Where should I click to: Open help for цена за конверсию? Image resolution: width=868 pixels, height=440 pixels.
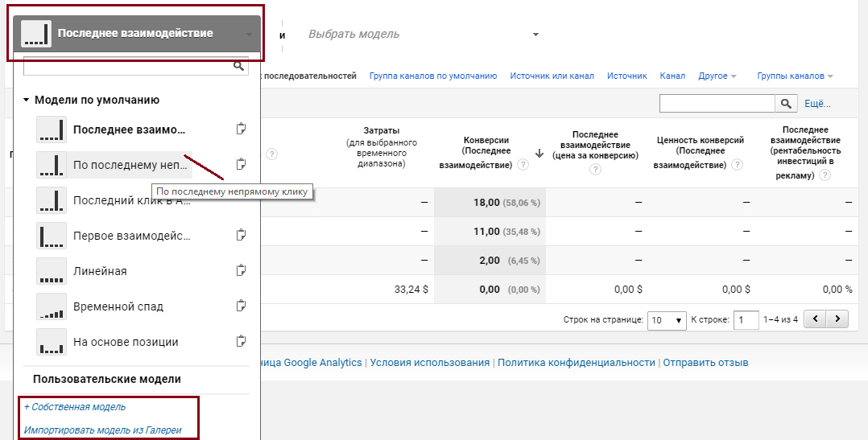595,170
